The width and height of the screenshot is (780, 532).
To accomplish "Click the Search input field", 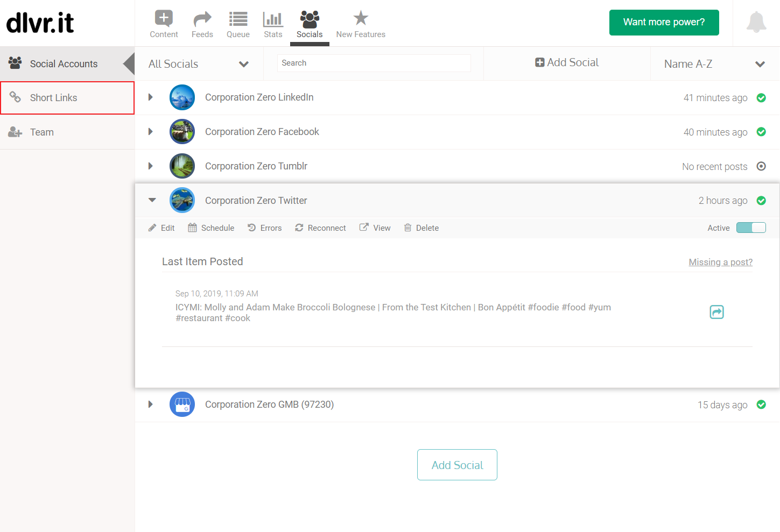I will click(374, 63).
